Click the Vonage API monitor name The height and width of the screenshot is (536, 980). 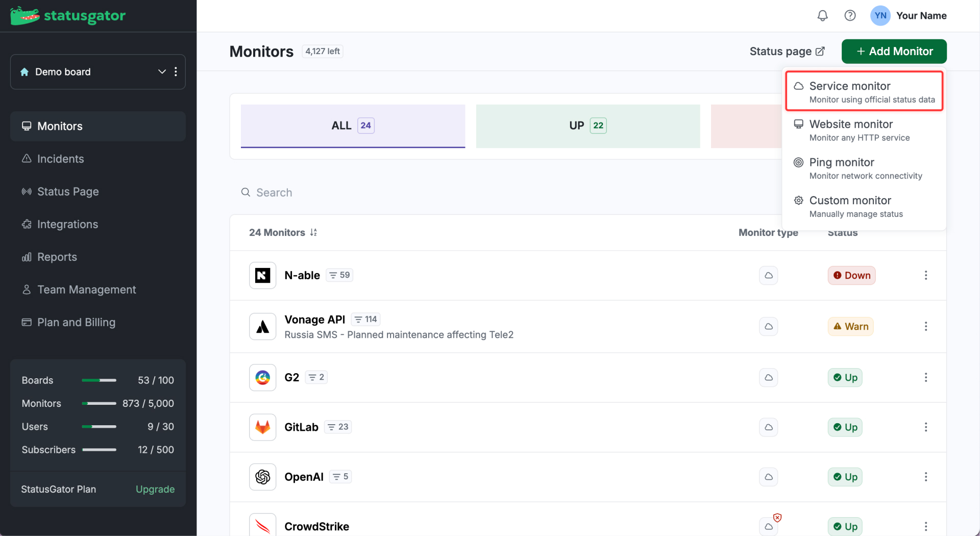(x=314, y=319)
